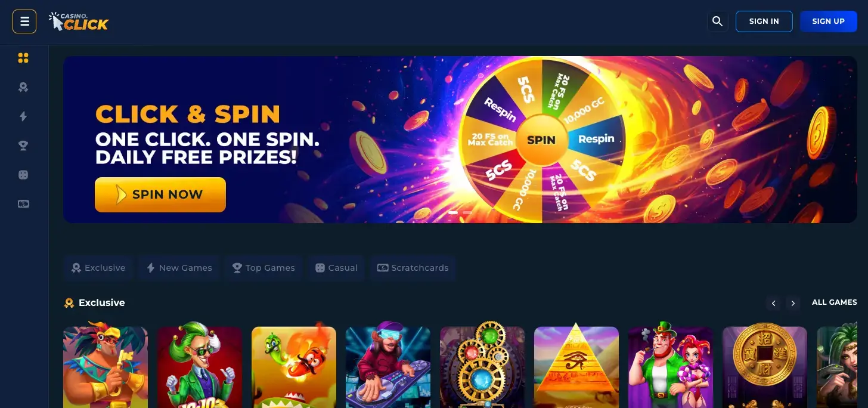The width and height of the screenshot is (868, 408).
Task: Click the SIGN IN button
Action: (764, 21)
